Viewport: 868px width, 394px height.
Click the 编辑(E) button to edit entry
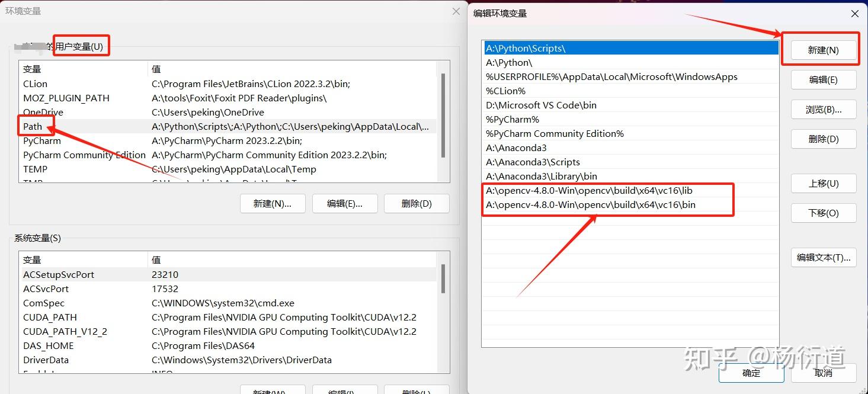[x=822, y=79]
